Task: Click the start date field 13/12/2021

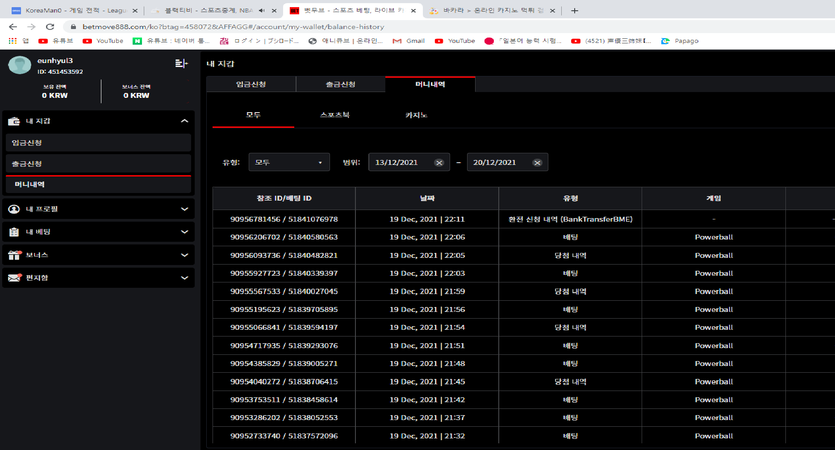Action: pos(409,162)
